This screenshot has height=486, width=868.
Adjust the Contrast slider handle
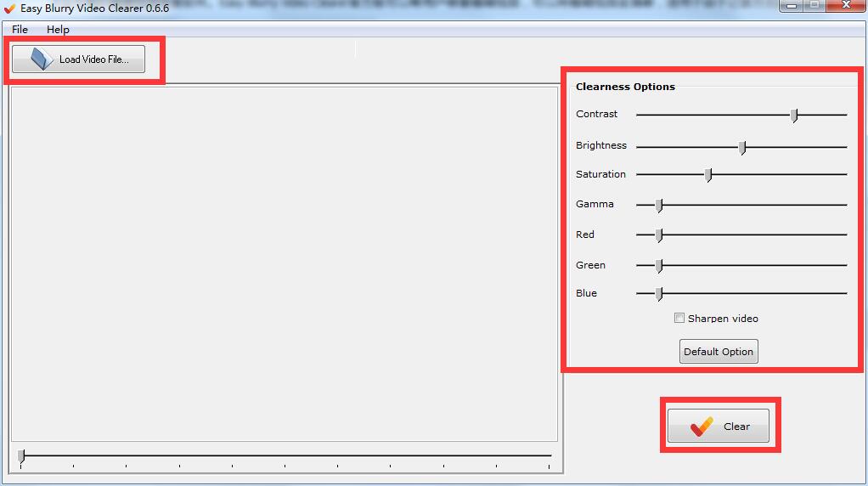point(794,116)
